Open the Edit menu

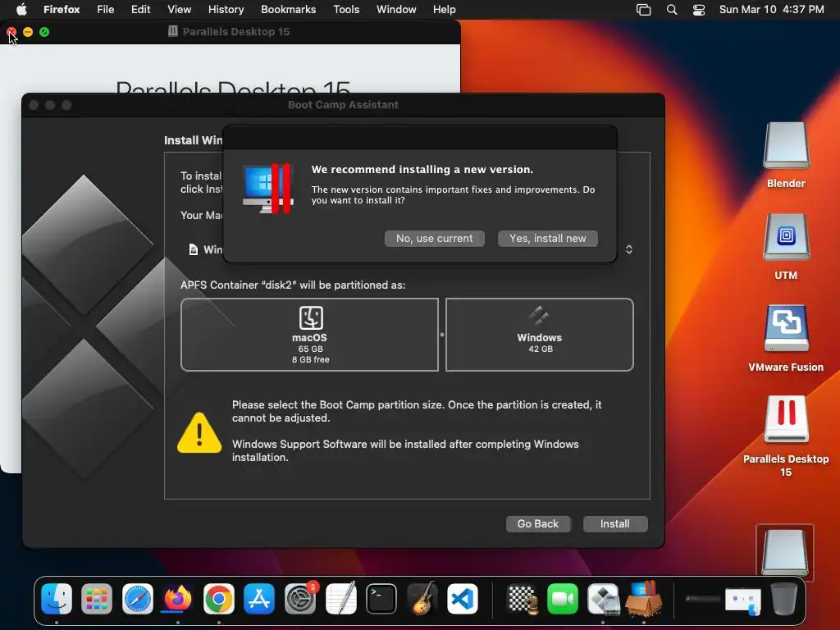point(140,9)
